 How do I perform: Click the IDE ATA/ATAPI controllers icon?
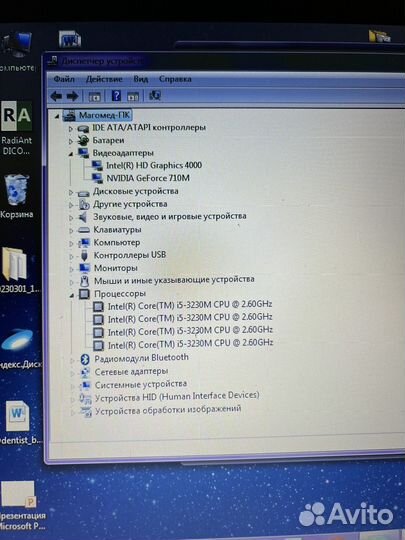coord(83,129)
